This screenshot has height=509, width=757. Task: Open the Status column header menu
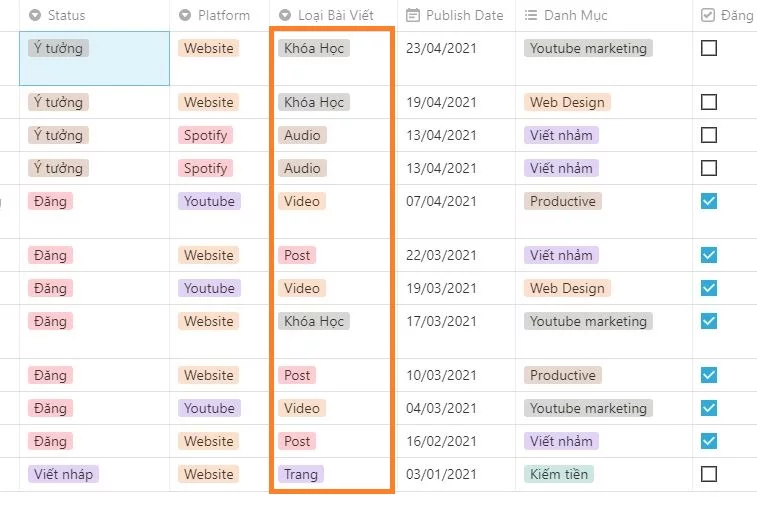click(x=94, y=15)
